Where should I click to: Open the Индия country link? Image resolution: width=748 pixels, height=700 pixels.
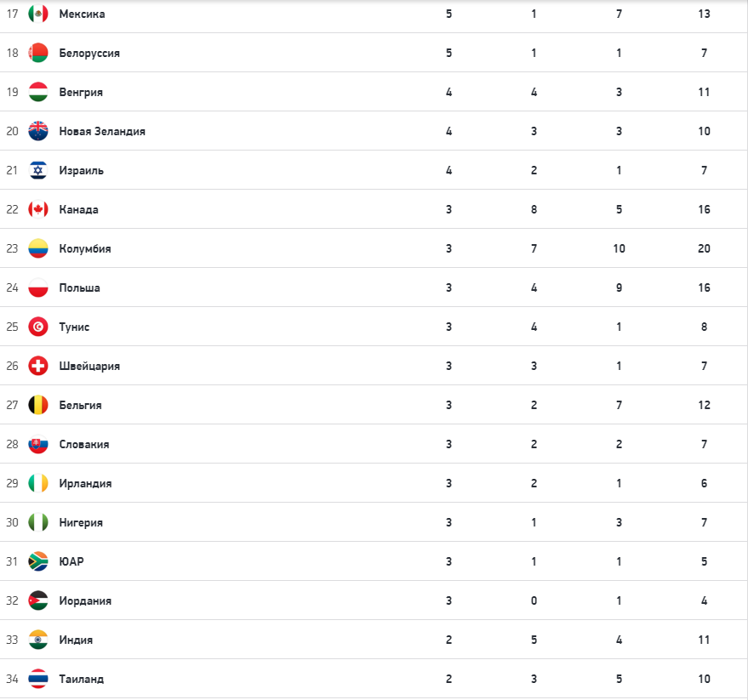[x=76, y=640]
